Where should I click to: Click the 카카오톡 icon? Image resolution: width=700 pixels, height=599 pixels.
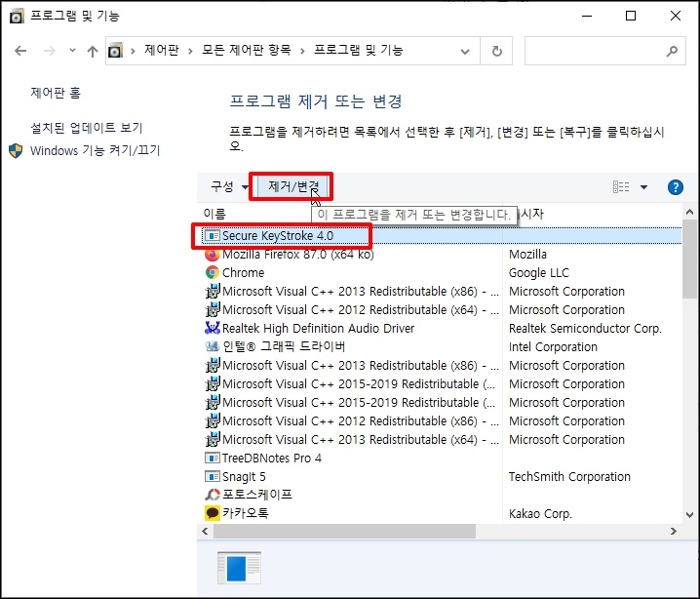click(x=213, y=513)
